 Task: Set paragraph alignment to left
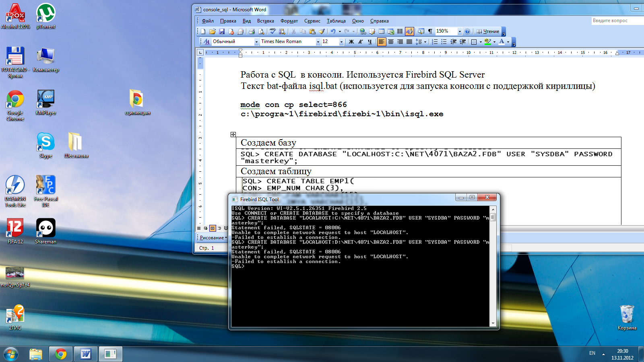pyautogui.click(x=382, y=41)
